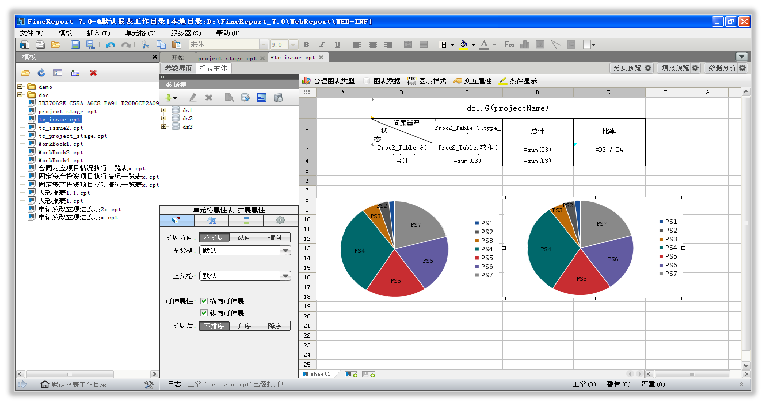766x406 pixels.
Task: Click the teal slice of the left pie chart
Action: (x=358, y=245)
